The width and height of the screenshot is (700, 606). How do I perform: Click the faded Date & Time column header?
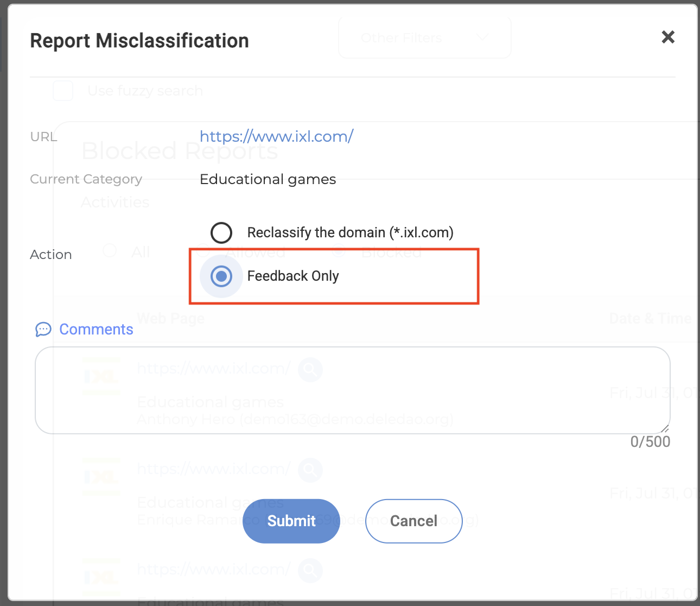[650, 319]
